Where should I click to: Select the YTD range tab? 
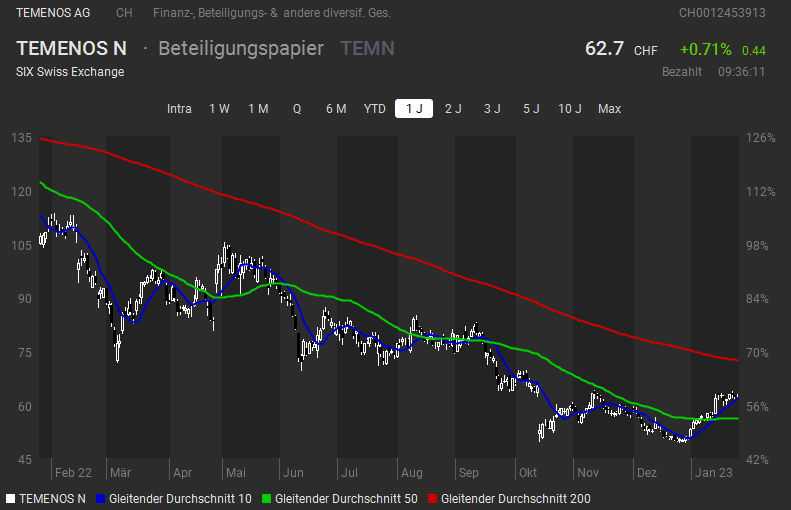pyautogui.click(x=375, y=109)
